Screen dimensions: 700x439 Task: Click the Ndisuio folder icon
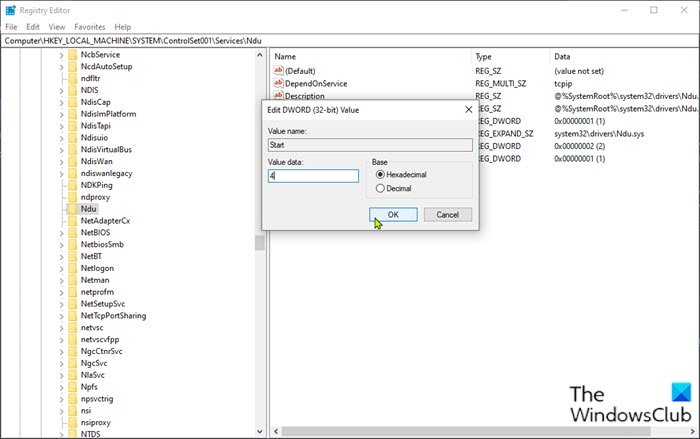point(73,138)
